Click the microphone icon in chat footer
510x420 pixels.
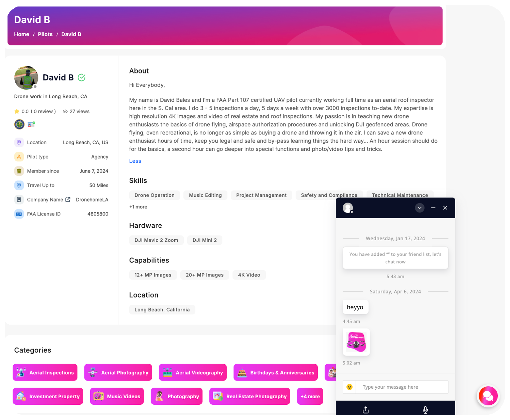425,410
